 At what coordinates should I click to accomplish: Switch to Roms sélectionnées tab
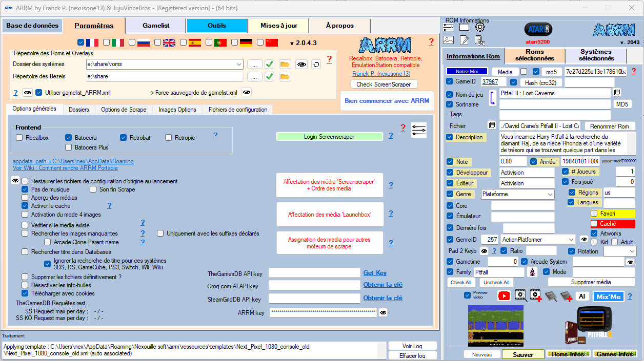535,55
